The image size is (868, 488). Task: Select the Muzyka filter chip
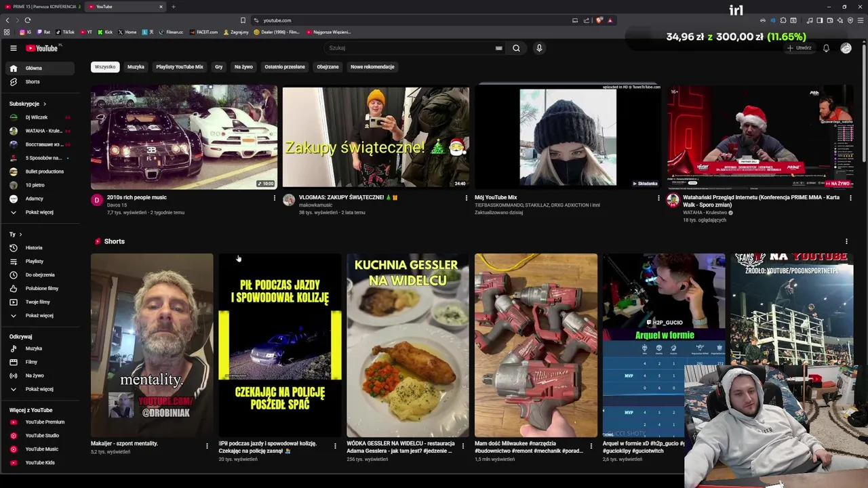pyautogui.click(x=136, y=66)
